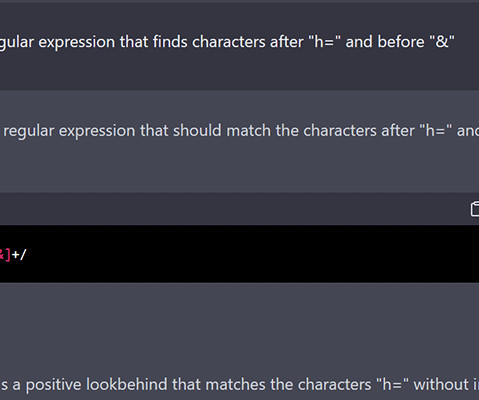Copy the code block via clipboard icon
Screen dimensions: 479x400
475,209
